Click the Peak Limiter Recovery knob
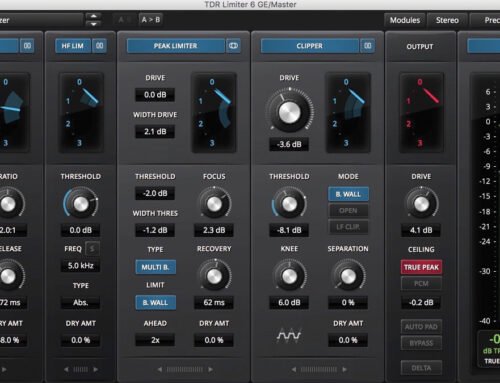500x383 pixels. (x=214, y=276)
